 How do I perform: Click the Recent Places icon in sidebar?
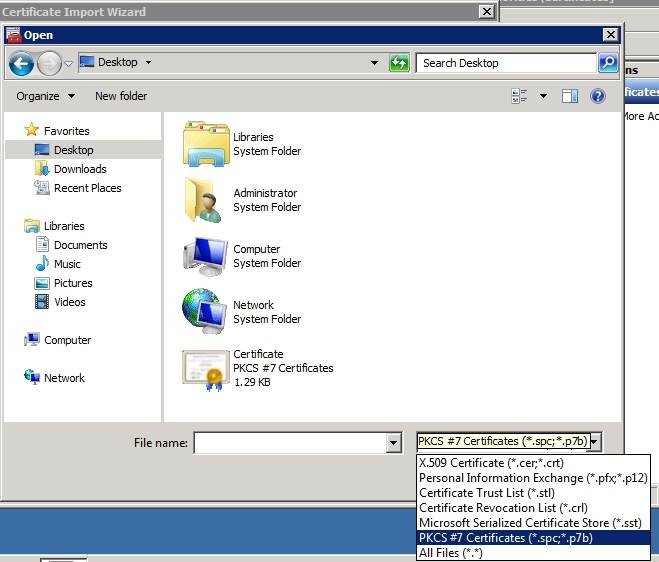click(42, 187)
